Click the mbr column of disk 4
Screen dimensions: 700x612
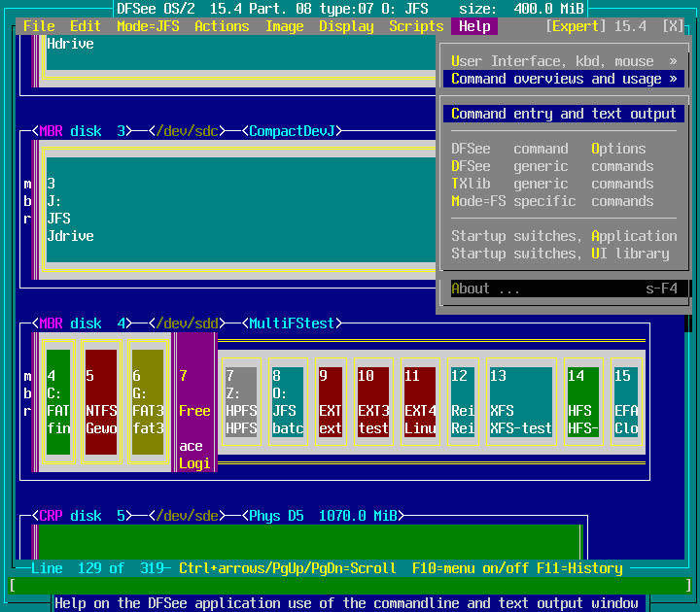pyautogui.click(x=27, y=393)
